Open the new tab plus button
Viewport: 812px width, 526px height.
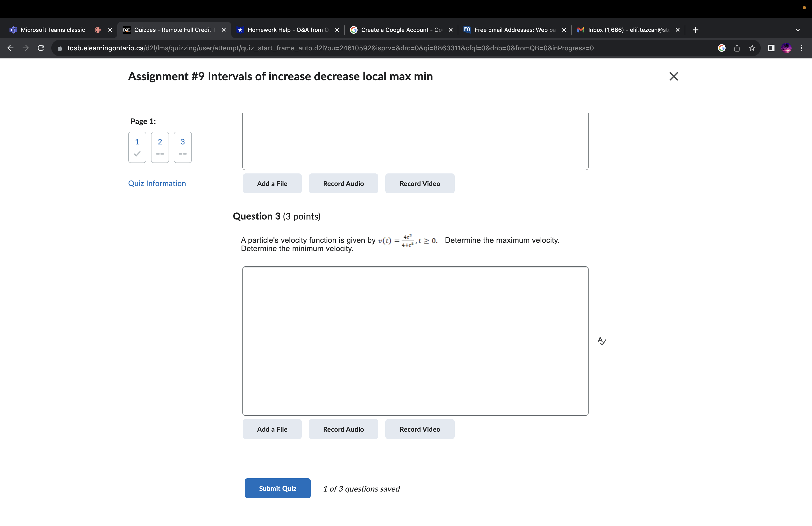(696, 30)
